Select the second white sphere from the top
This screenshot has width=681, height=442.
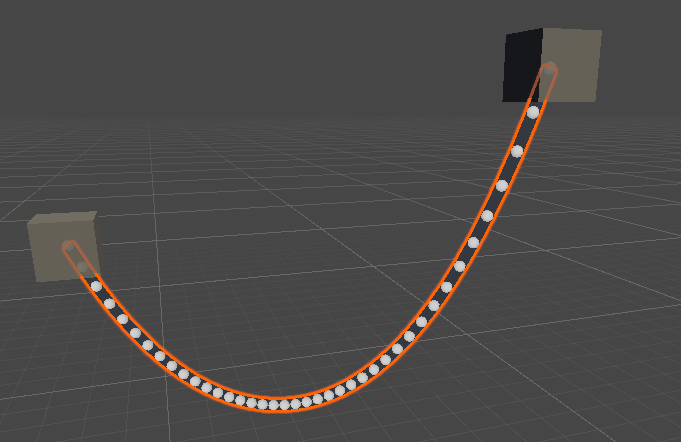517,151
